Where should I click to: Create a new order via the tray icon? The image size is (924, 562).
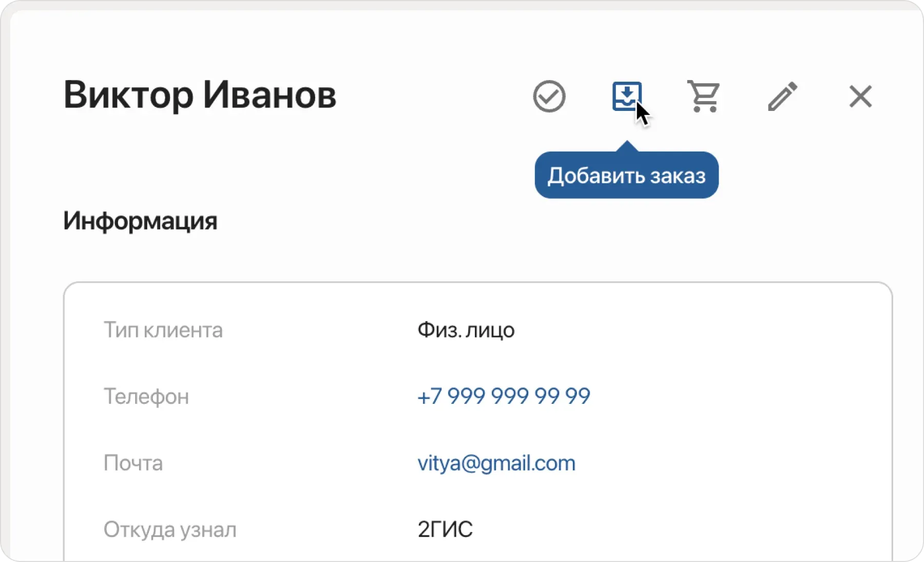[x=627, y=96]
